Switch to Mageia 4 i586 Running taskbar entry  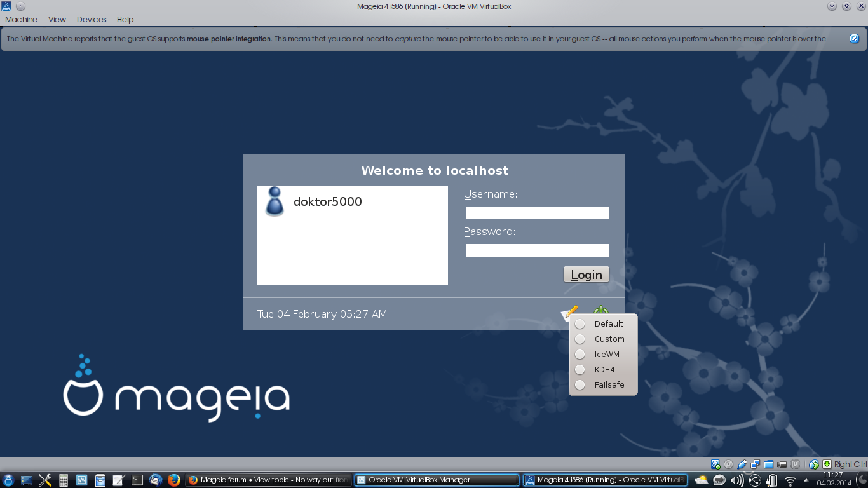[x=605, y=480]
